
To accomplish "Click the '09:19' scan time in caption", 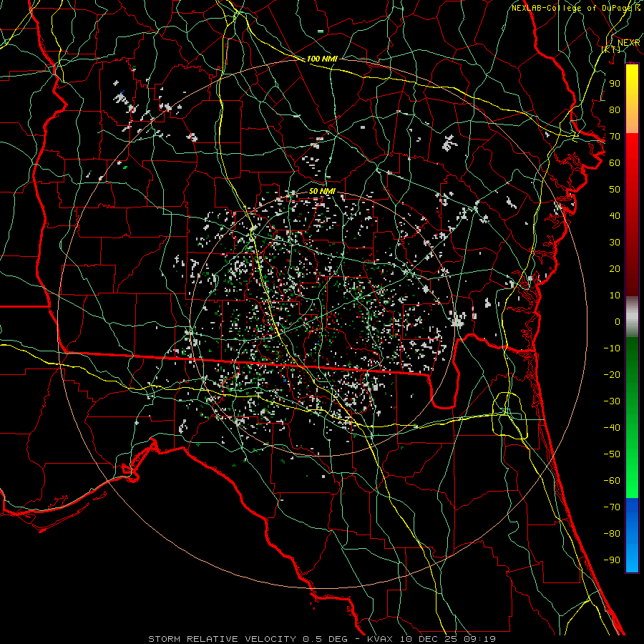I will [x=480, y=639].
